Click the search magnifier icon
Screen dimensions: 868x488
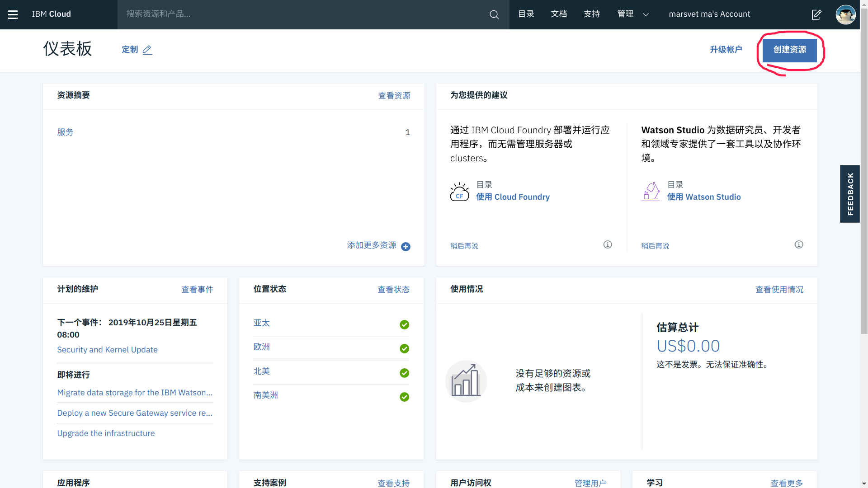(x=494, y=14)
